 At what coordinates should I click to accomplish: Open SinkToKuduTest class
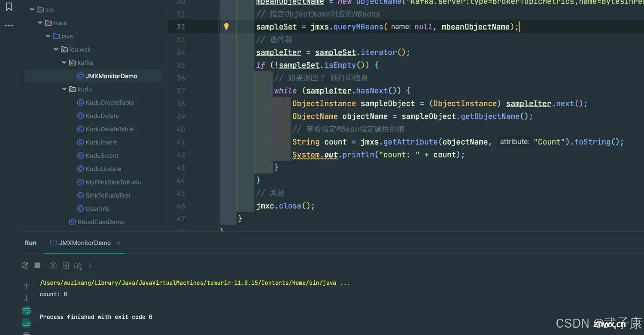[108, 195]
